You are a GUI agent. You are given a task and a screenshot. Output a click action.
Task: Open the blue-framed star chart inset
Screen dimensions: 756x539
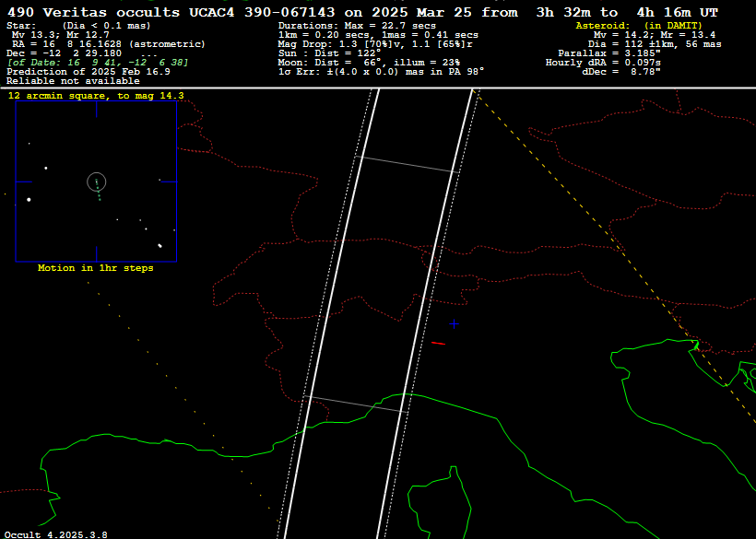96,182
